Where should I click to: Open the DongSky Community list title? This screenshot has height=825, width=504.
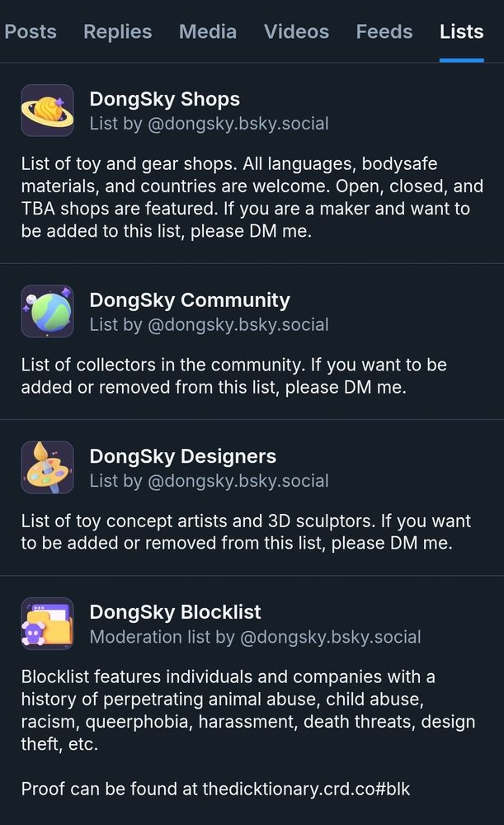[190, 300]
